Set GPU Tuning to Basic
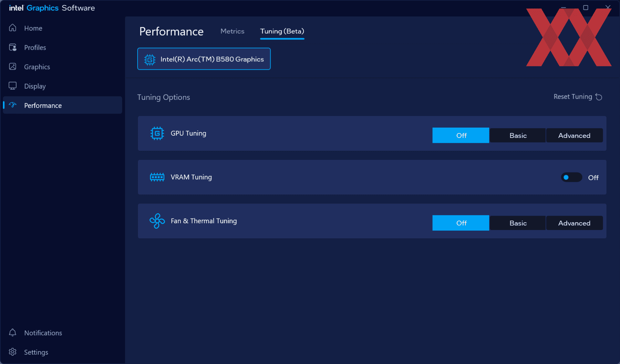 pyautogui.click(x=518, y=135)
